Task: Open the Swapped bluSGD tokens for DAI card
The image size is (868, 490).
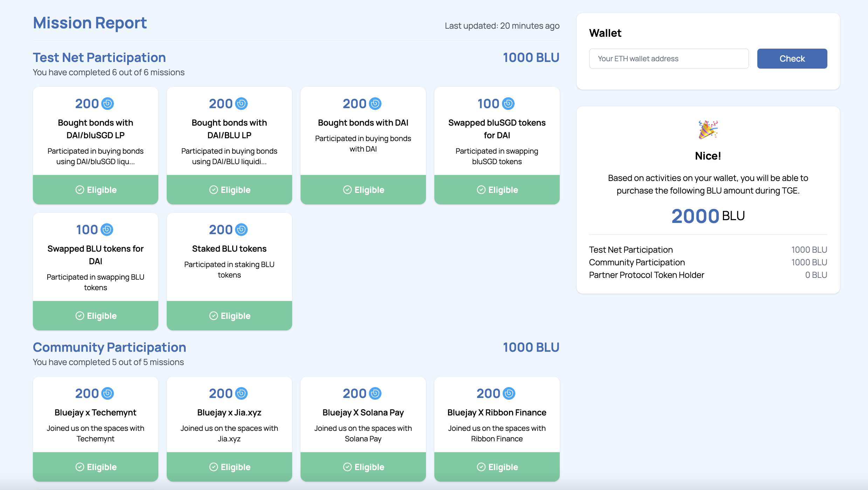Action: pos(497,146)
